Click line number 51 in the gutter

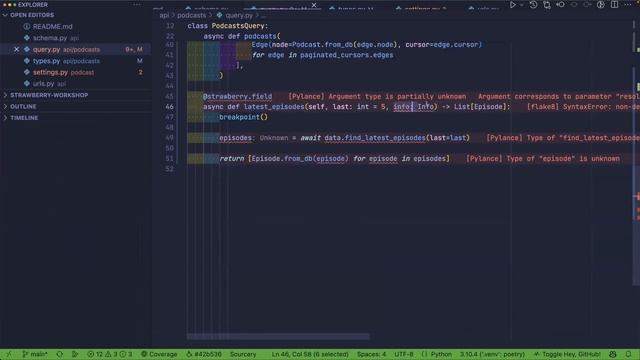(x=169, y=159)
